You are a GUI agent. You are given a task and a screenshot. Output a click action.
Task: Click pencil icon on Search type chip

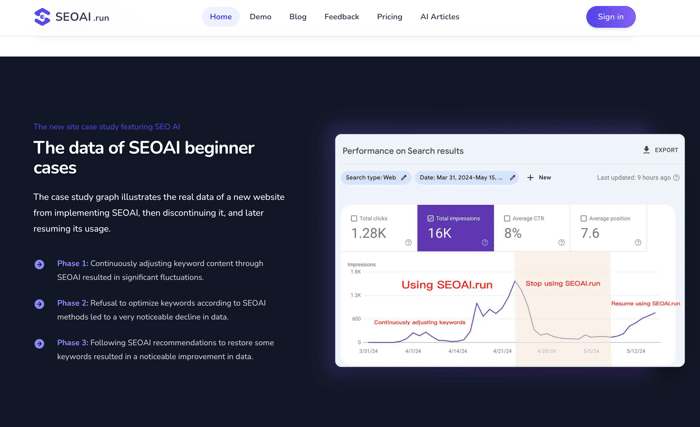404,178
